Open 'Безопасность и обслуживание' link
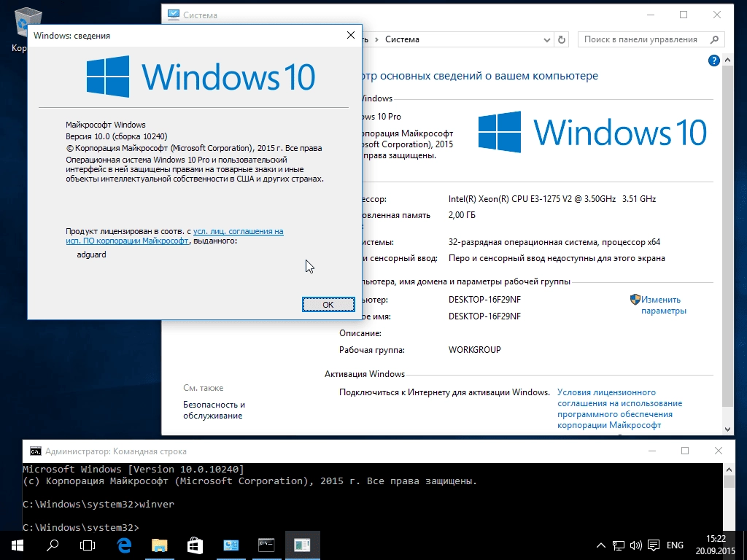Viewport: 747px width, 560px height. click(x=214, y=410)
